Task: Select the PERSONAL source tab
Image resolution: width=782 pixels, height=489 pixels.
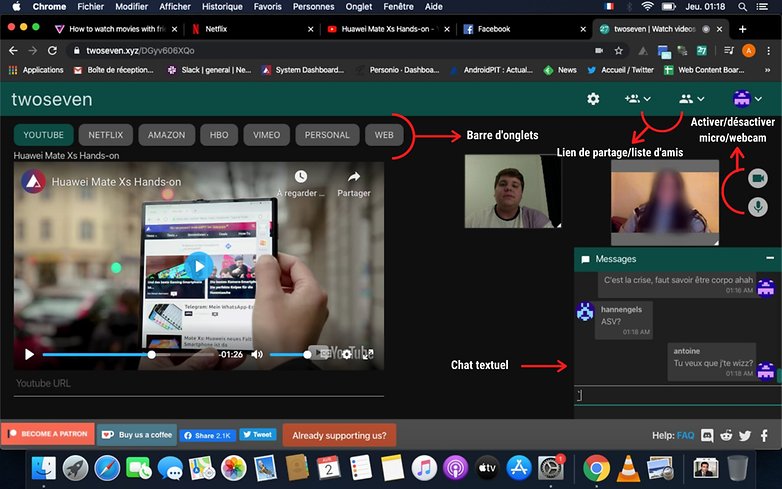Action: click(327, 135)
